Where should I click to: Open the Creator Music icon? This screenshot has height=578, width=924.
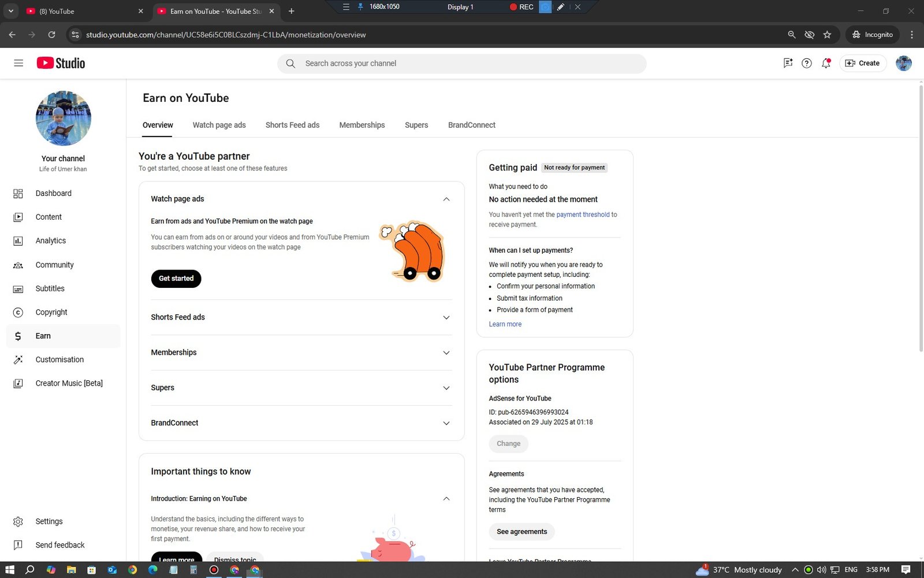coord(18,383)
